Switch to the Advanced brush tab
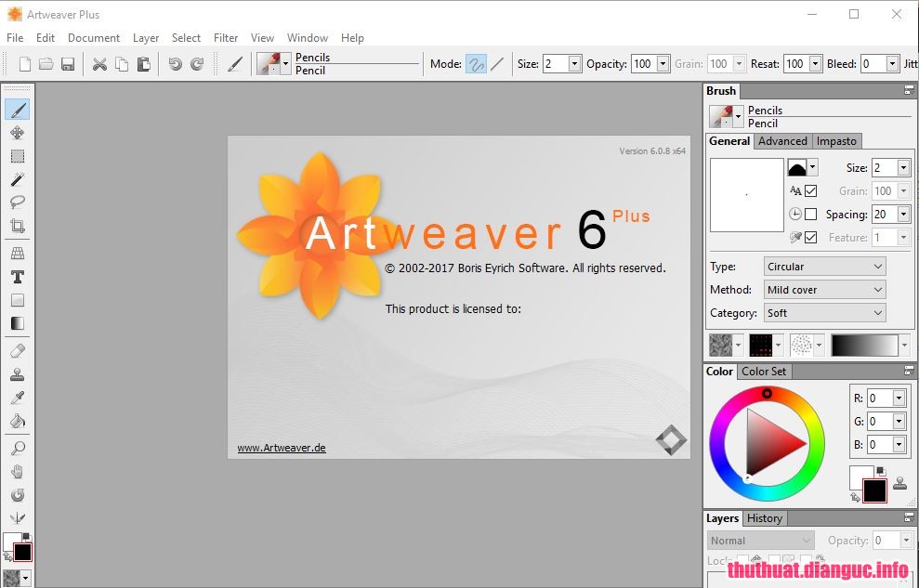This screenshot has width=919, height=588. point(782,141)
